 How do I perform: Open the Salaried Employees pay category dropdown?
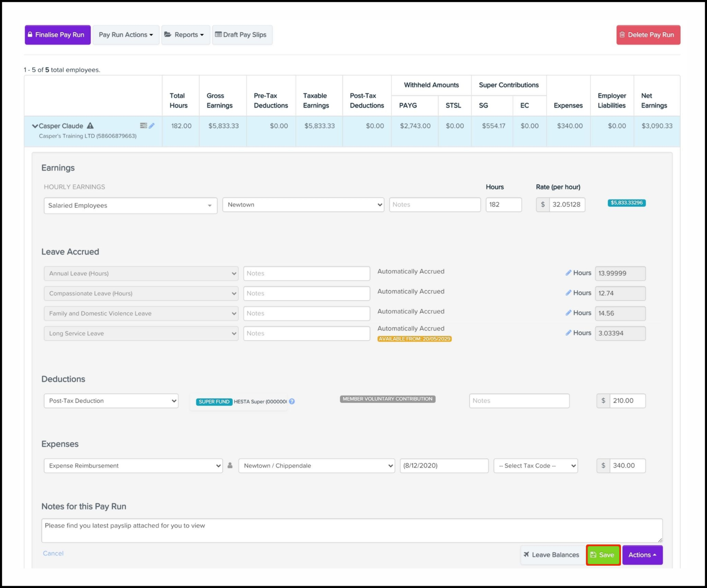pos(130,205)
